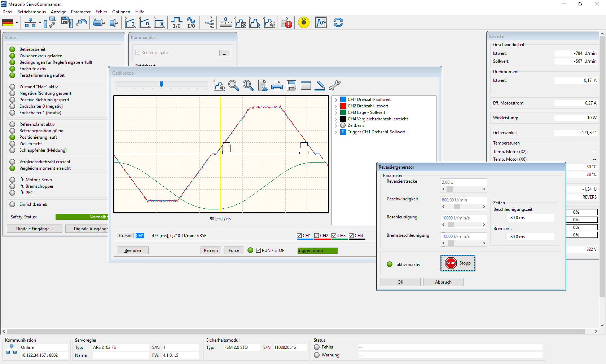This screenshot has height=364, width=606.
Task: Click the network communication icon in toolbar
Action: [x=30, y=23]
